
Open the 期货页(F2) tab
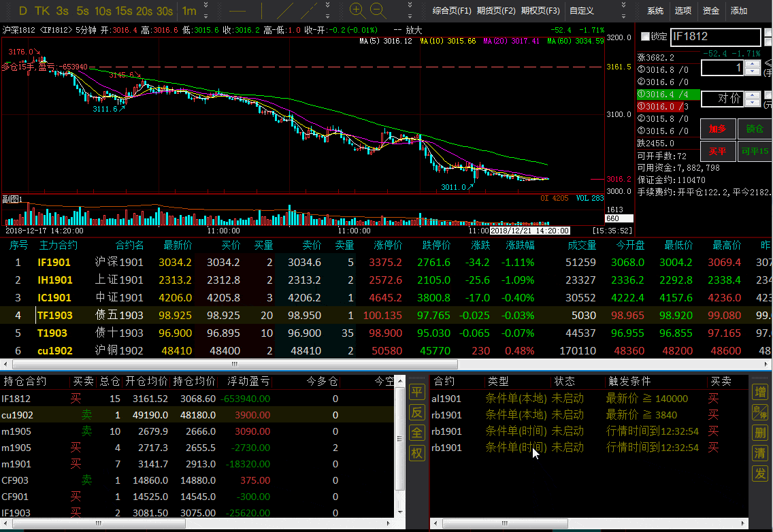coord(496,11)
